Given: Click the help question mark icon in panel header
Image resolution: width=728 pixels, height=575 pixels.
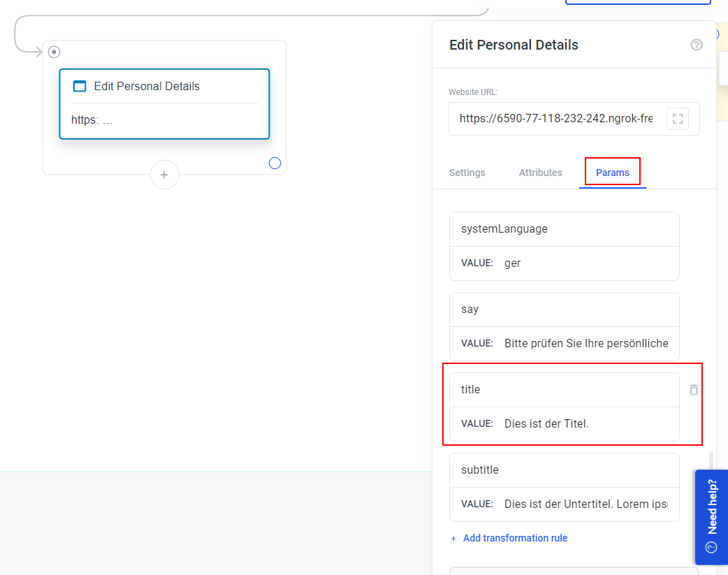Looking at the screenshot, I should coord(696,45).
